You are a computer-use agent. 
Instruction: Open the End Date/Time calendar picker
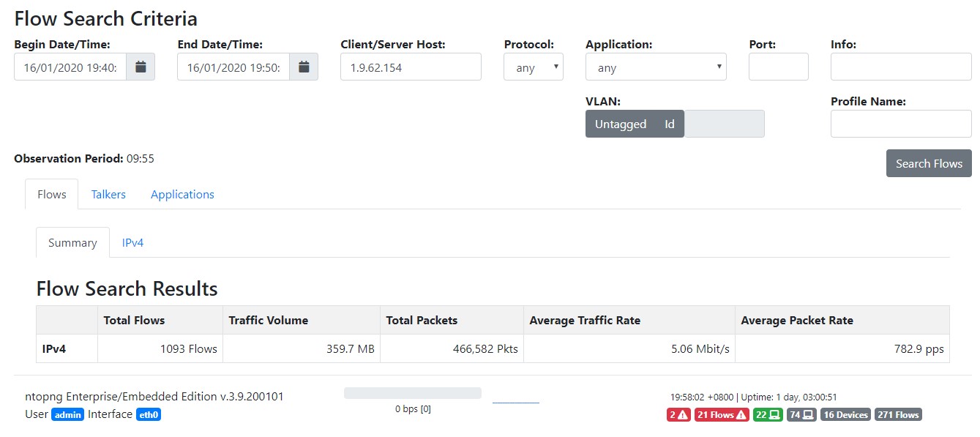pyautogui.click(x=304, y=67)
